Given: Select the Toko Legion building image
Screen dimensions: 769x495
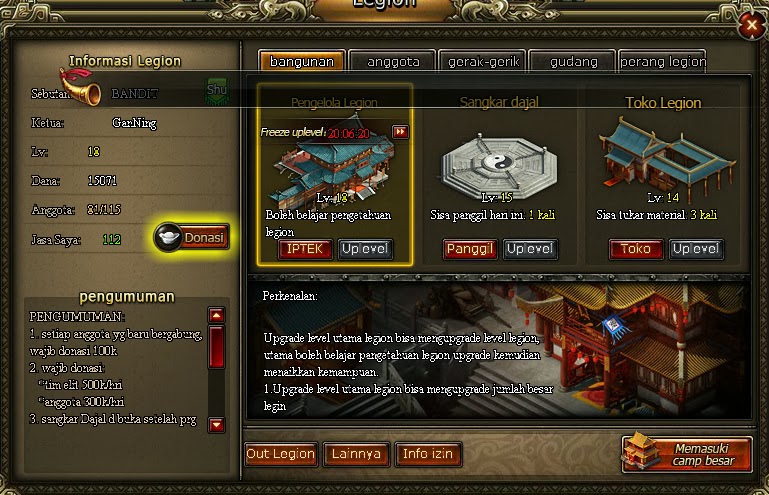Looking at the screenshot, I should [x=666, y=158].
